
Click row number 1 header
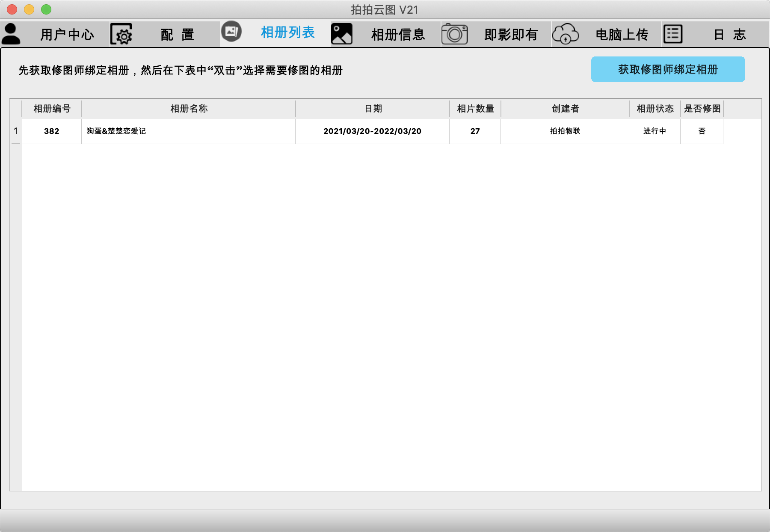pyautogui.click(x=16, y=131)
